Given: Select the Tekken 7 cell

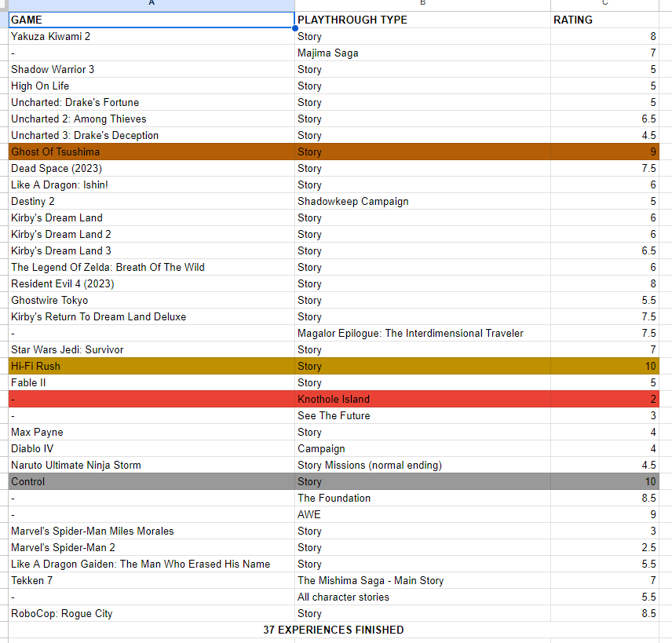Looking at the screenshot, I should [152, 581].
